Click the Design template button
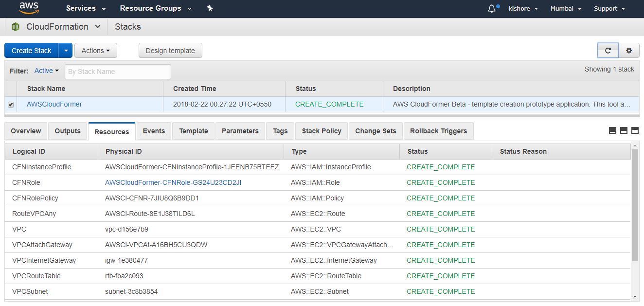644x306 pixels. pos(170,51)
